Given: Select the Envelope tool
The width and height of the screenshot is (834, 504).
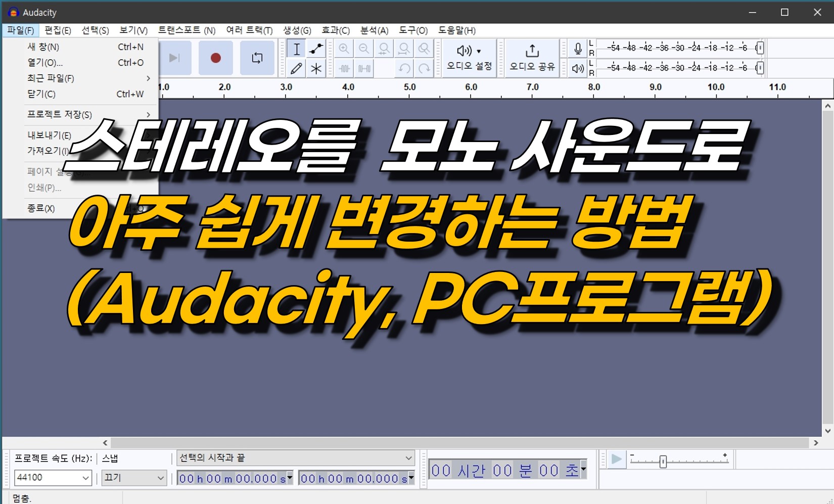Looking at the screenshot, I should [x=316, y=49].
